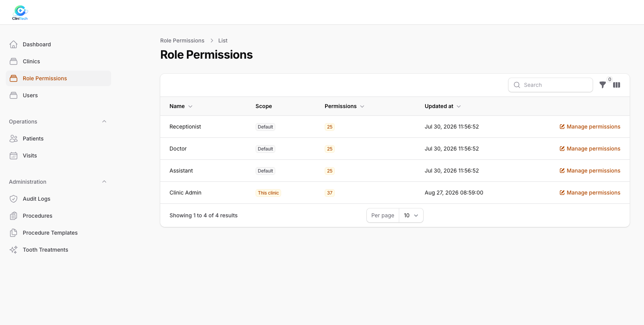Viewport: 644px width, 325px height.
Task: Click the This clinic scope badge
Action: [x=268, y=193]
